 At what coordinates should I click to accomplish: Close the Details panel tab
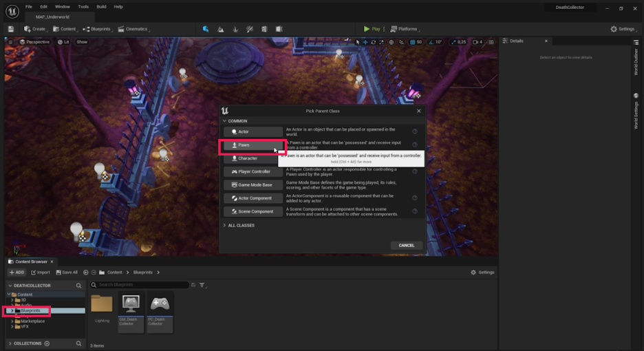546,41
